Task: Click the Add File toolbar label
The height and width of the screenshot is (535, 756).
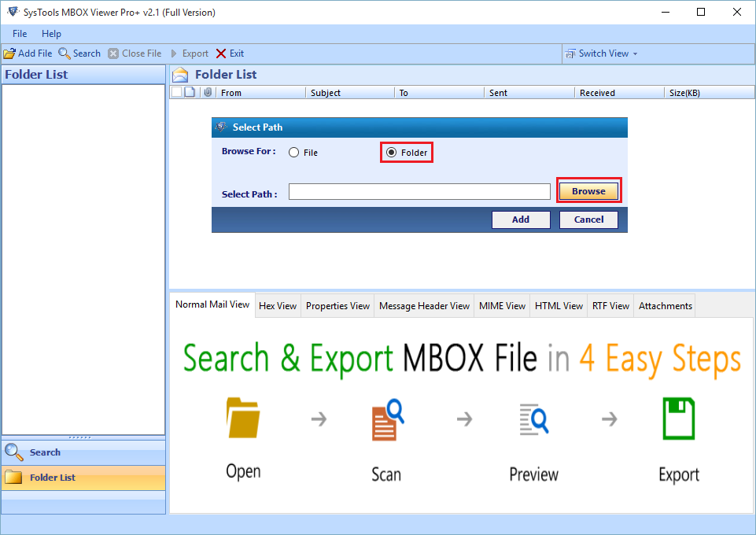Action: pos(35,53)
